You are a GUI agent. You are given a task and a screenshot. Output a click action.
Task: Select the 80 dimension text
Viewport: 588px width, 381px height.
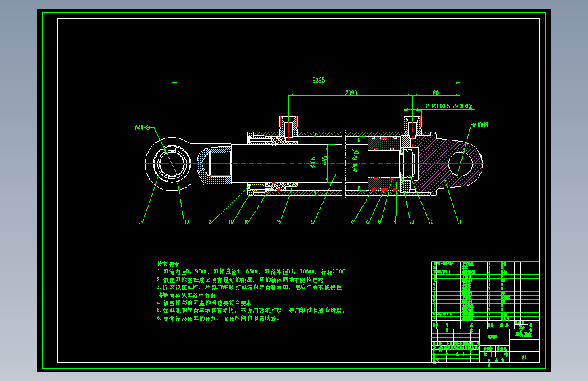tap(436, 92)
